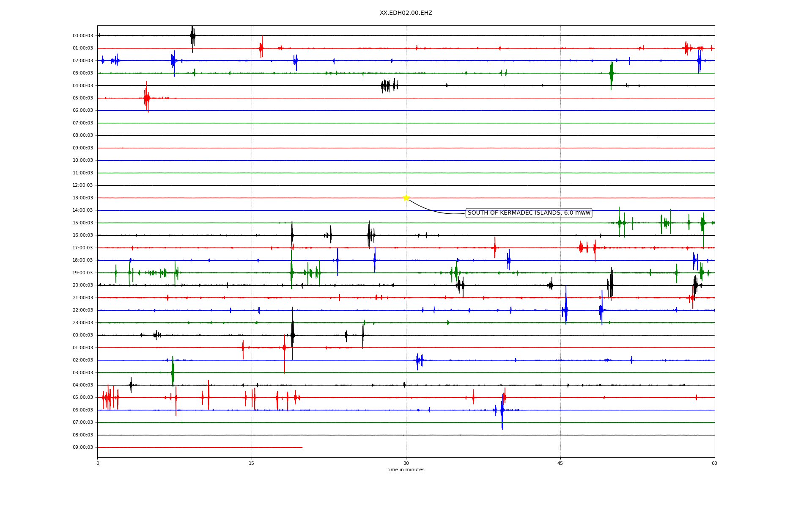Click the upper 03:00:03 row label
The height and width of the screenshot is (508, 812).
pyautogui.click(x=83, y=73)
